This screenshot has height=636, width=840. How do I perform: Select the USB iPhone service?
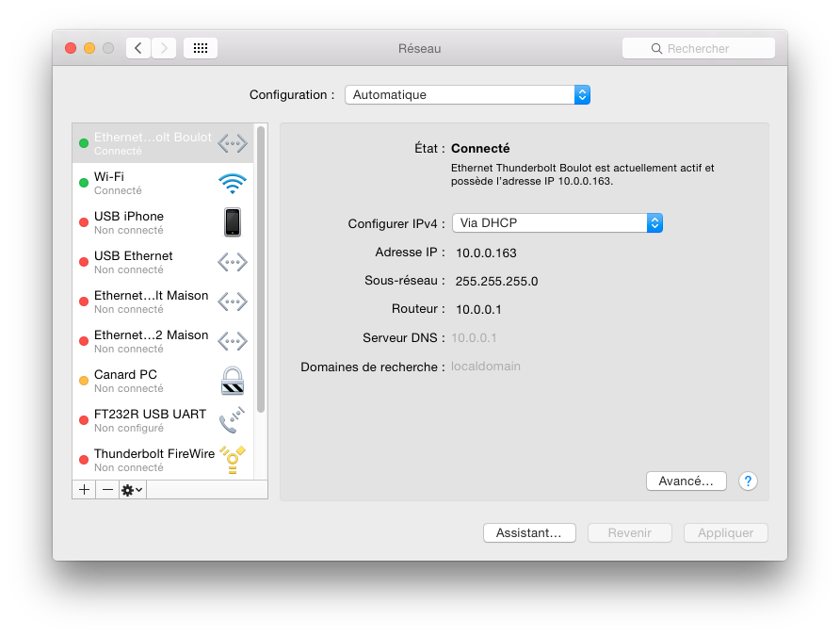click(x=163, y=222)
